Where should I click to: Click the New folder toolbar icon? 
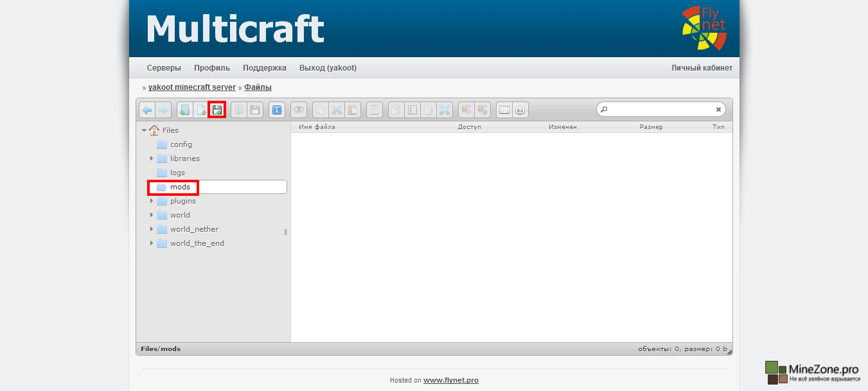(x=184, y=110)
